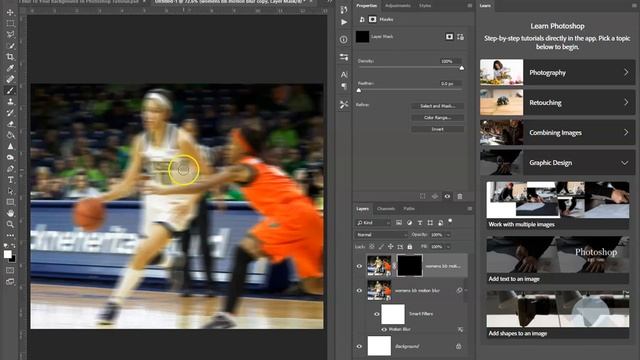
Task: Select the Rectangle shape tool
Action: pyautogui.click(x=10, y=202)
